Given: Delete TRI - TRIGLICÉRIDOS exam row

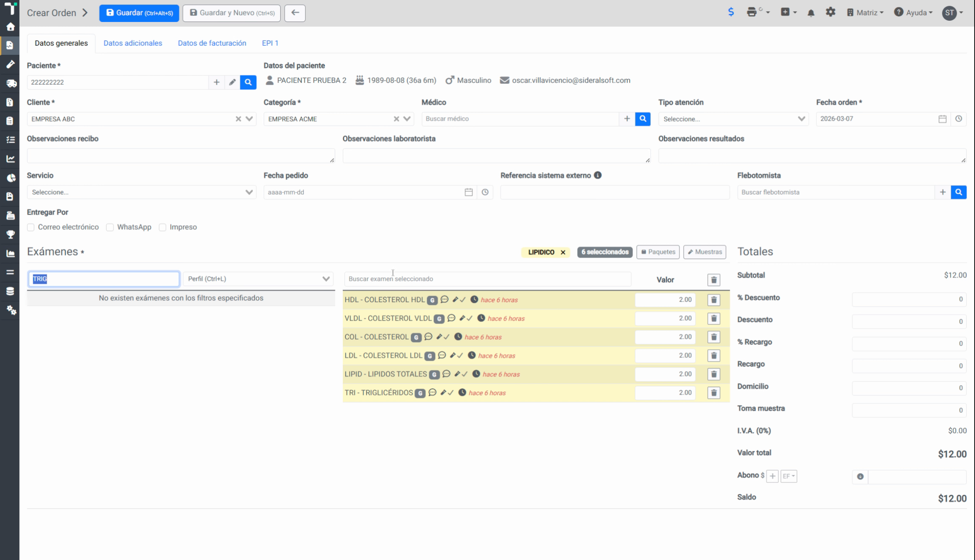Looking at the screenshot, I should pos(714,393).
